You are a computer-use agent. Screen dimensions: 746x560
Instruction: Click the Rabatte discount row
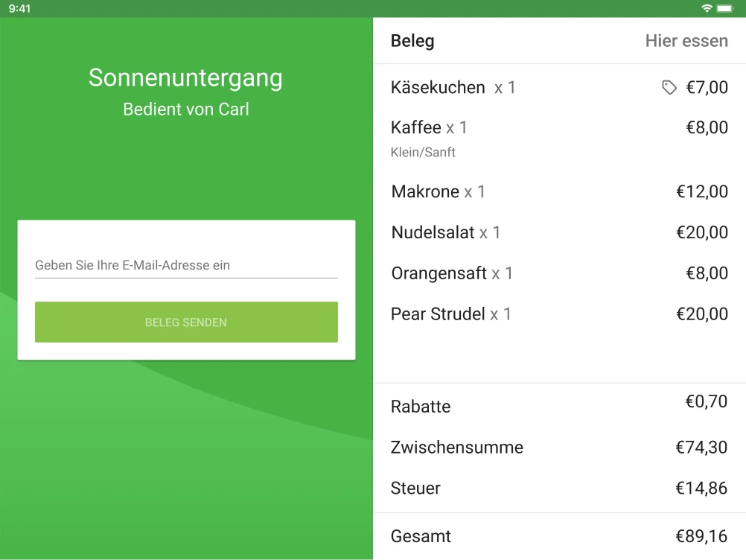(x=421, y=407)
